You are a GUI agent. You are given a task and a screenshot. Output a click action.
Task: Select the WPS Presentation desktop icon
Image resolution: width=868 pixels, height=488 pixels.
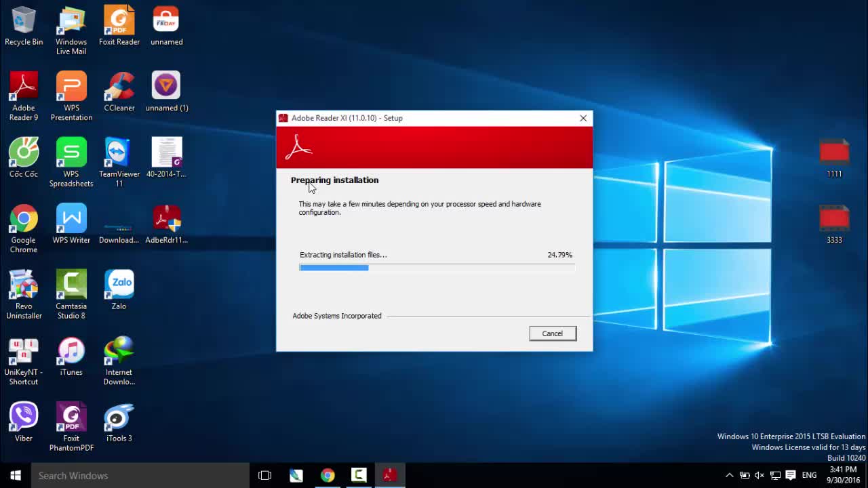(71, 96)
